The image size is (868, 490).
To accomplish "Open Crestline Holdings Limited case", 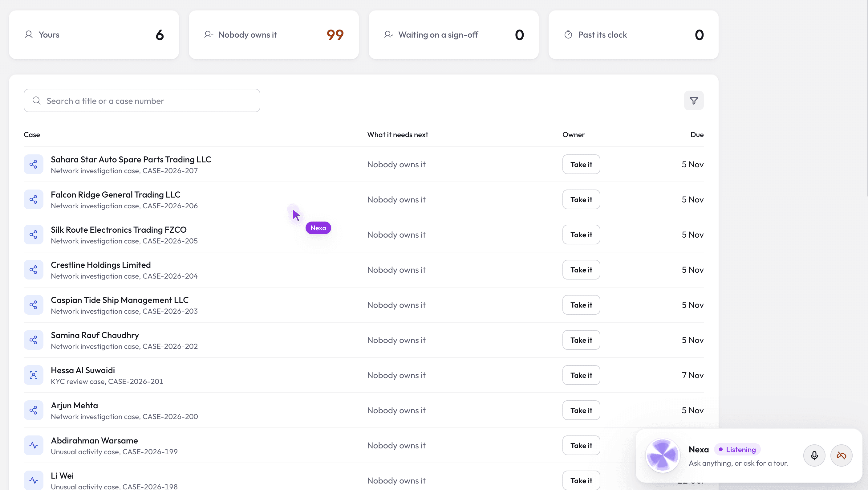I will [x=101, y=265].
